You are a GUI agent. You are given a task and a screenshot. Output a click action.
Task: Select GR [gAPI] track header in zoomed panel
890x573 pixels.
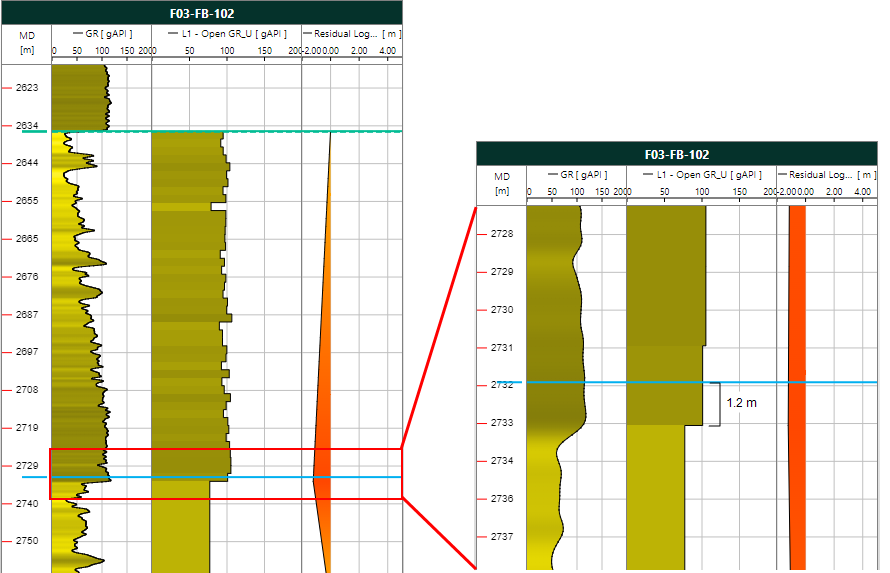click(x=581, y=175)
